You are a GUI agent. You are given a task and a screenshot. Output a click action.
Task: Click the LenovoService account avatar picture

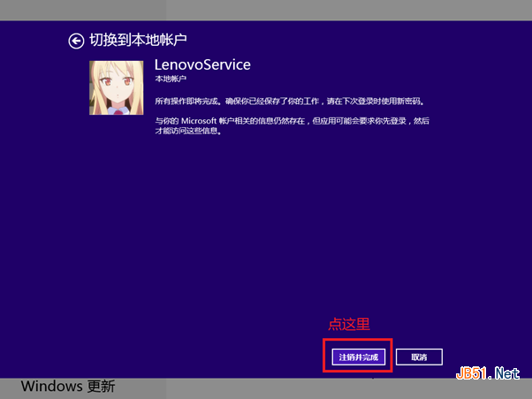point(117,87)
